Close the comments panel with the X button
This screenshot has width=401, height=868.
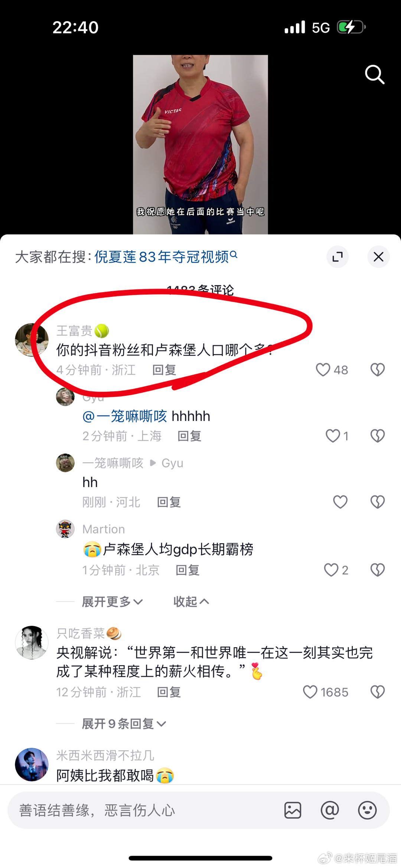[378, 257]
